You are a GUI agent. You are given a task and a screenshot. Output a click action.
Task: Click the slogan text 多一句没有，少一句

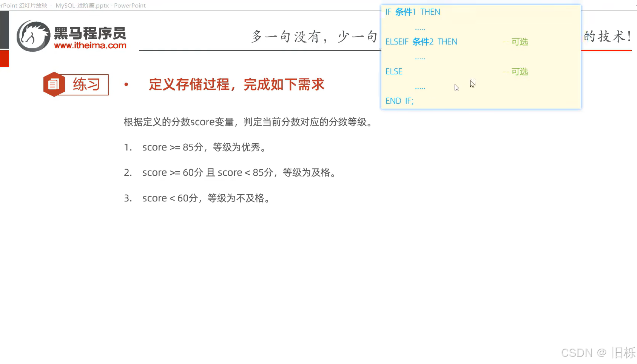tap(315, 37)
